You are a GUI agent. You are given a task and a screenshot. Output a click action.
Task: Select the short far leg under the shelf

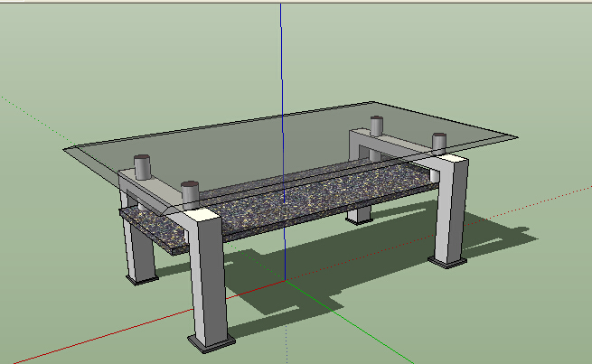[x=359, y=215]
